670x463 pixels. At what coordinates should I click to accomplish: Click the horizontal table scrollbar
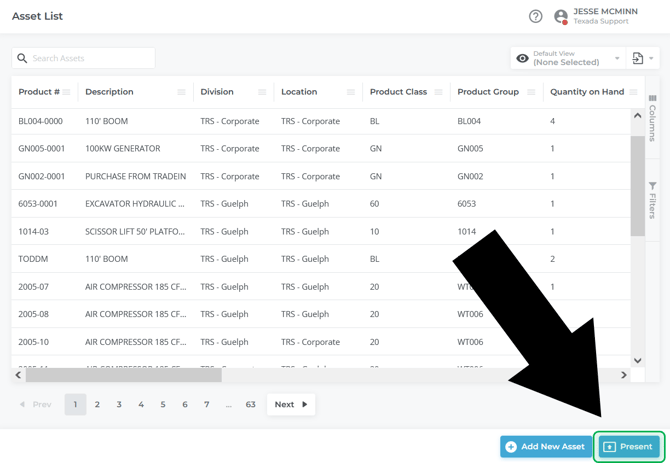(123, 376)
